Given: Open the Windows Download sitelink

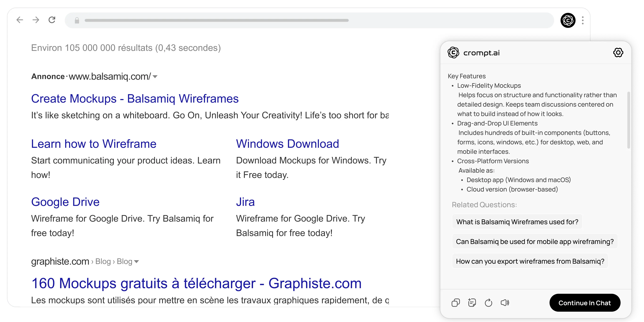Looking at the screenshot, I should 287,144.
